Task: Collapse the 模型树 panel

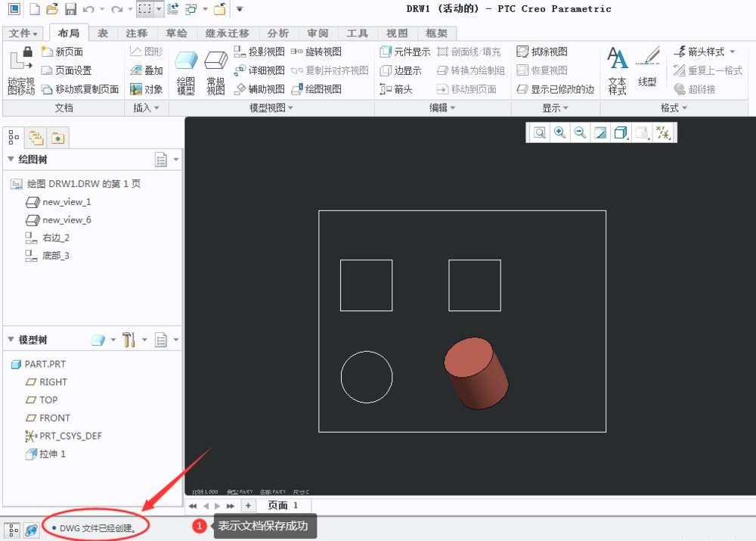Action: [x=11, y=340]
